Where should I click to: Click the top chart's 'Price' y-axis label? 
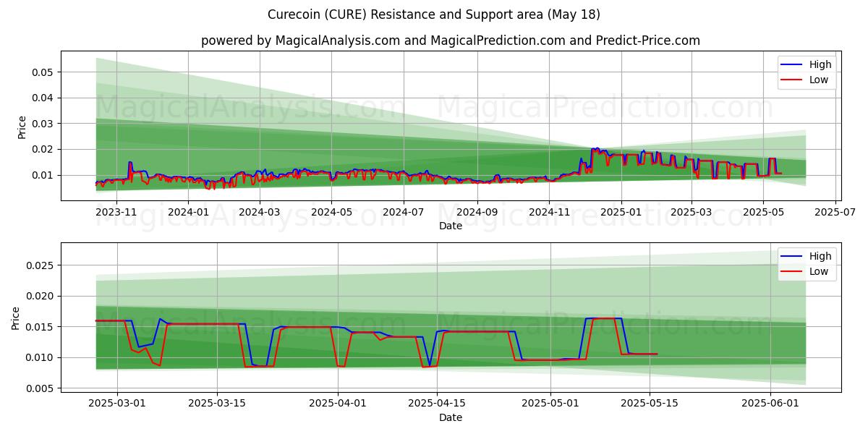pos(22,126)
